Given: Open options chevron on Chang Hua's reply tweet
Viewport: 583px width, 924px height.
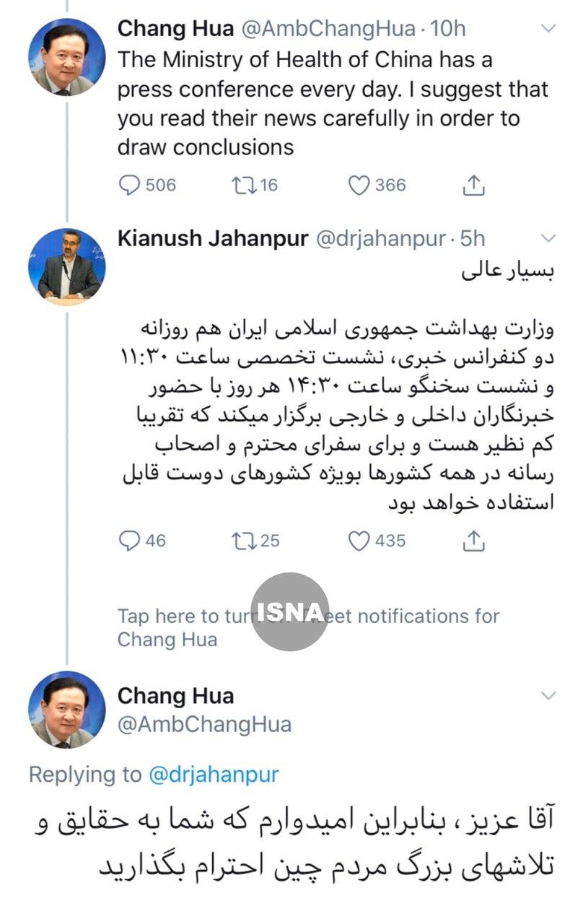Looking at the screenshot, I should click(x=548, y=696).
